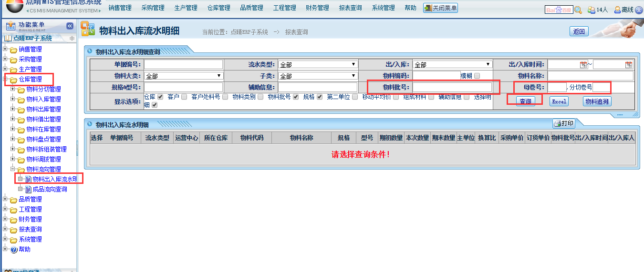Click the 14人 online users icon

click(592, 10)
